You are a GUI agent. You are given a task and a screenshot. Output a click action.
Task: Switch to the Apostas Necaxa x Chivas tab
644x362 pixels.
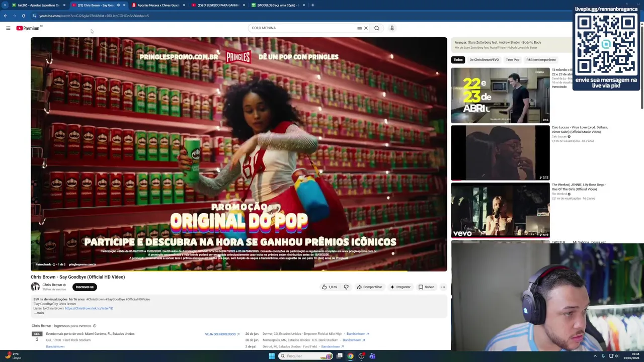click(158, 5)
